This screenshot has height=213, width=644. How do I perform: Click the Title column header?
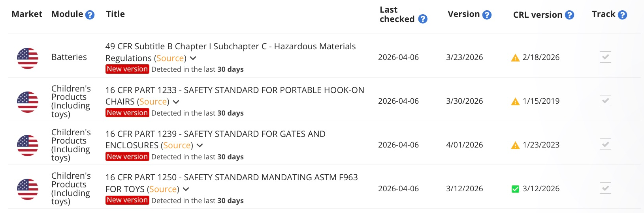(115, 14)
